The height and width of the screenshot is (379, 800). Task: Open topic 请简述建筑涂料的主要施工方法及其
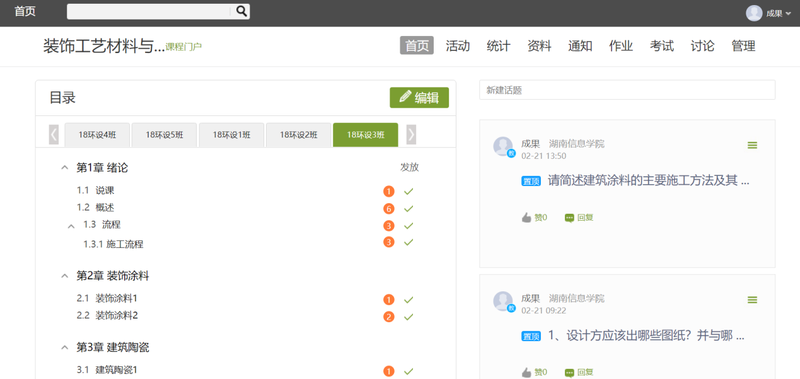(648, 181)
